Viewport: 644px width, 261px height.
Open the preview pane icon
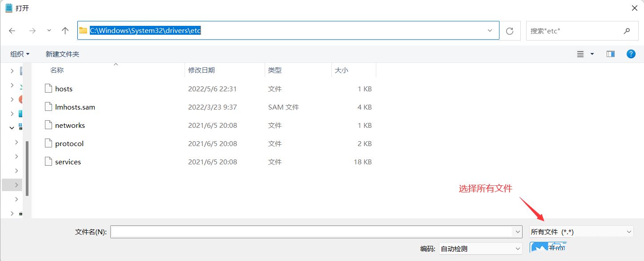click(x=610, y=53)
